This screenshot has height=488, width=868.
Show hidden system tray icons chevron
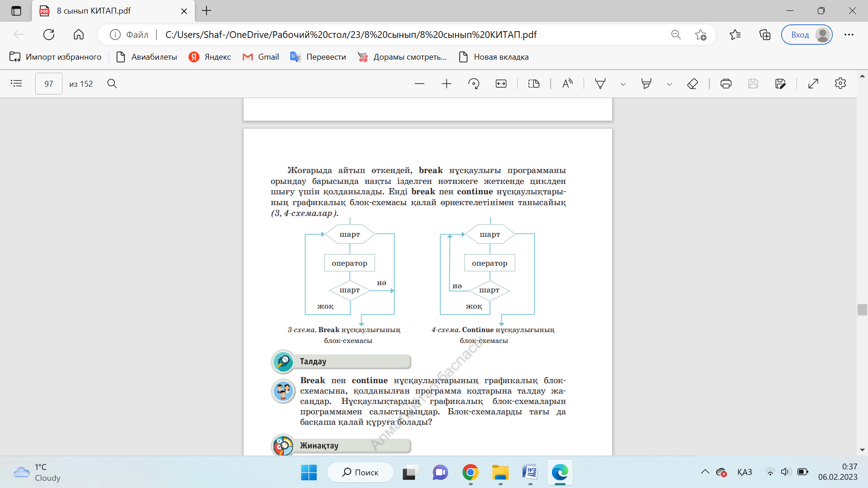click(705, 472)
